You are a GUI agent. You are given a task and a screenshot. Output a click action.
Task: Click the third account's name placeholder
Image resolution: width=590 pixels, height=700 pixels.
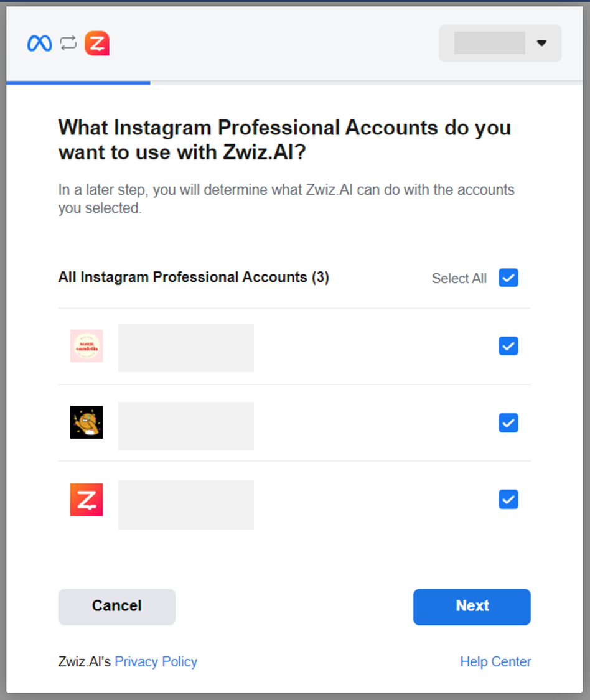coord(185,505)
